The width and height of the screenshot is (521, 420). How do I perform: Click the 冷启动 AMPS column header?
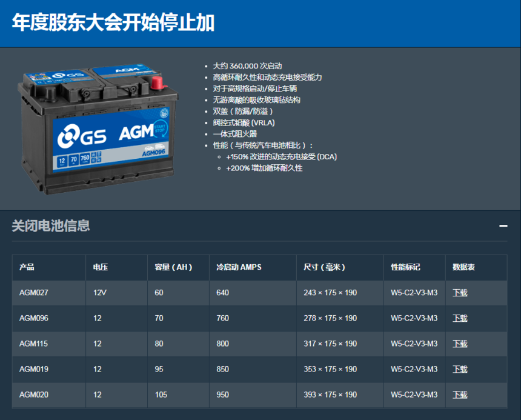coord(239,267)
